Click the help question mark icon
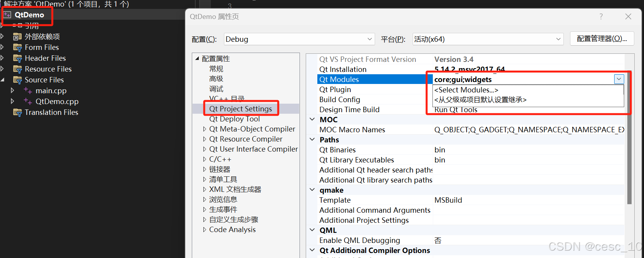Screen dimensions: 644x258 click(x=601, y=17)
